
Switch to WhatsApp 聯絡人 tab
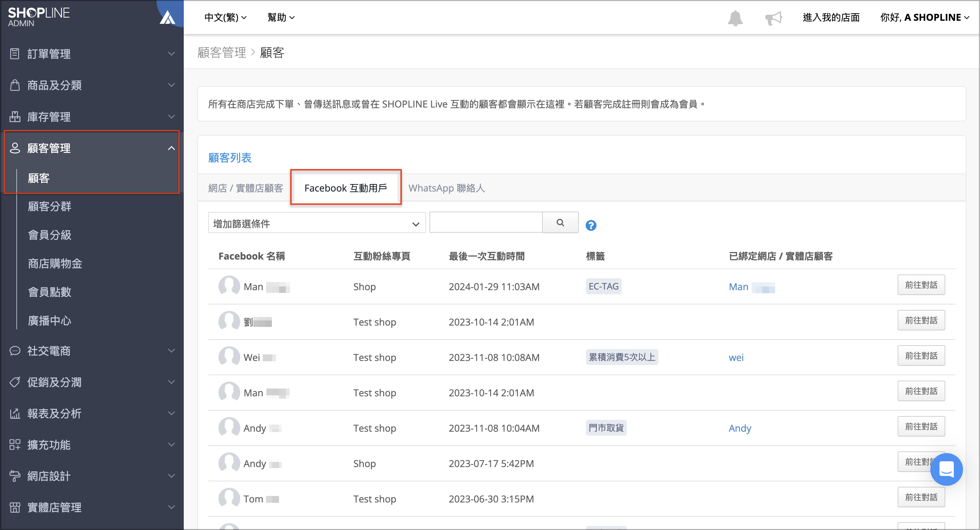pos(446,188)
